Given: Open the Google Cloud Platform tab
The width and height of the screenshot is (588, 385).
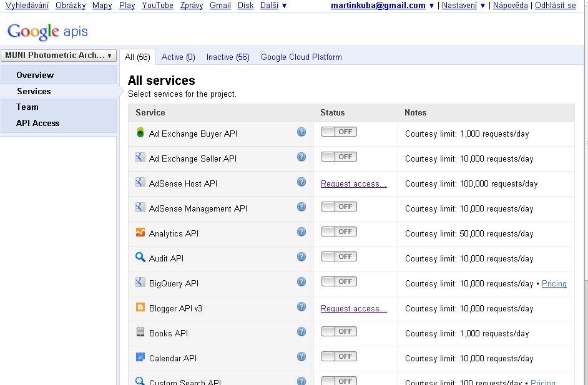Looking at the screenshot, I should (x=301, y=57).
